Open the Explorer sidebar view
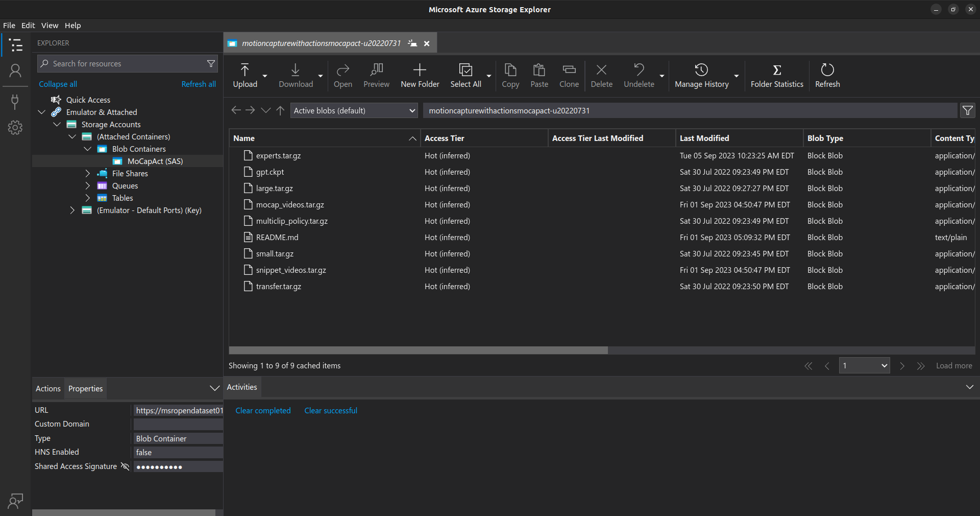The width and height of the screenshot is (980, 516). coord(15,45)
